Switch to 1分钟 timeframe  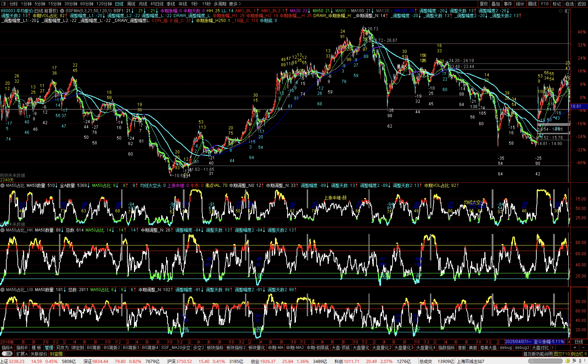[x=26, y=4]
